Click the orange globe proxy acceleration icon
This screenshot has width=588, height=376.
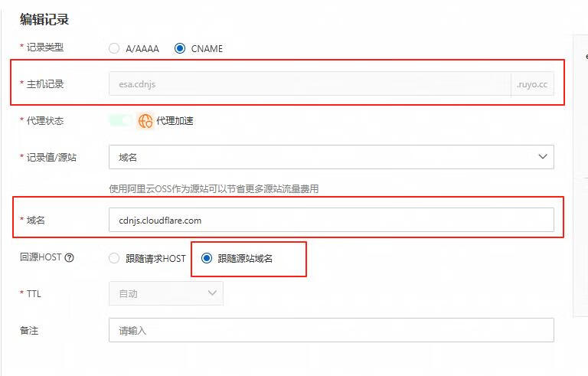coord(145,121)
